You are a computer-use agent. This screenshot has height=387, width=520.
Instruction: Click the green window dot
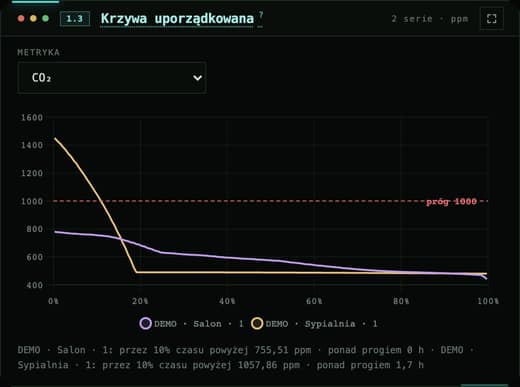46,18
